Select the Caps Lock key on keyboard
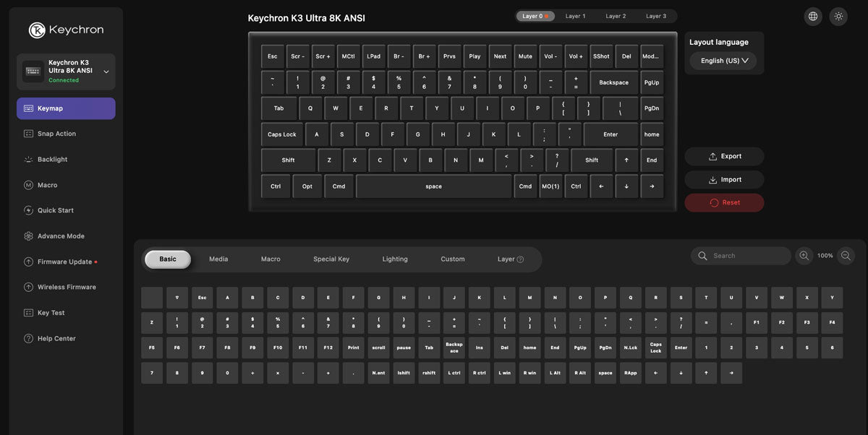Image resolution: width=868 pixels, height=435 pixels. (282, 134)
